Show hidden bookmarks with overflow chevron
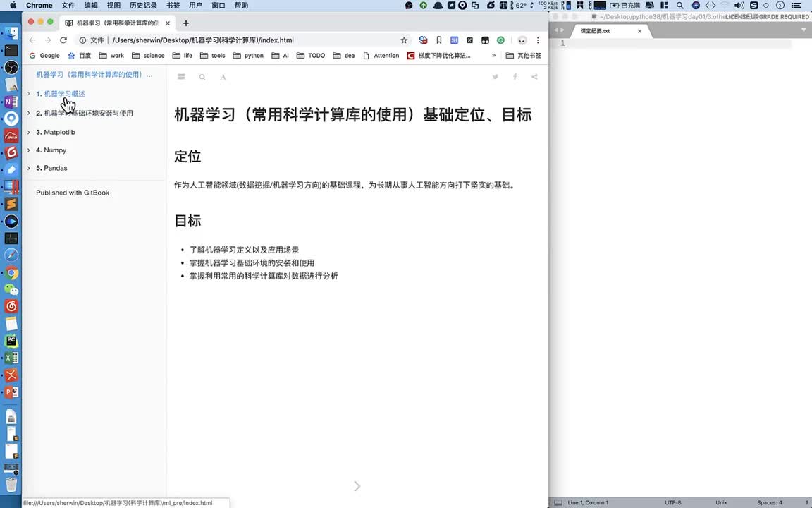812x508 pixels. [x=493, y=56]
